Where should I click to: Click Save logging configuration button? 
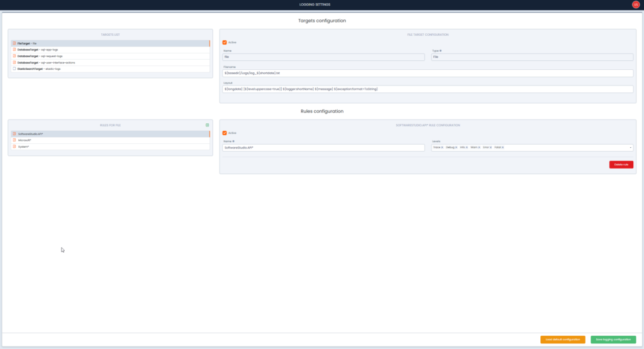tap(613, 340)
